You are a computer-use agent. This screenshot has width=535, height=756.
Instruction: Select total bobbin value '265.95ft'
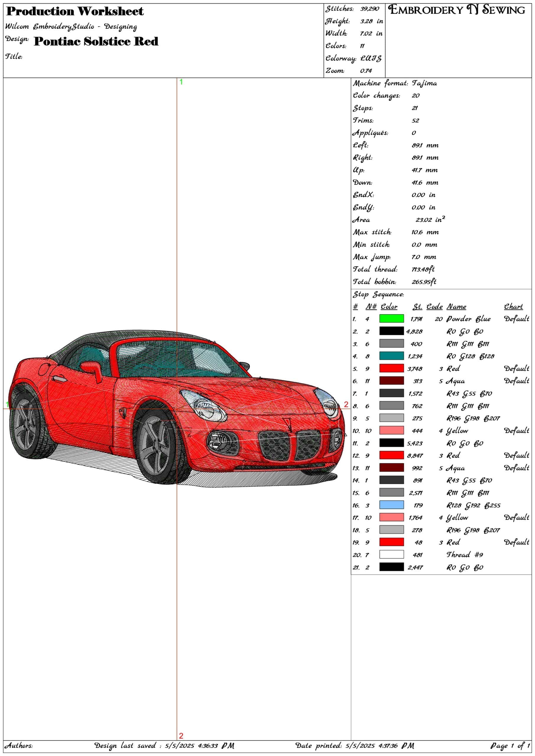424,282
